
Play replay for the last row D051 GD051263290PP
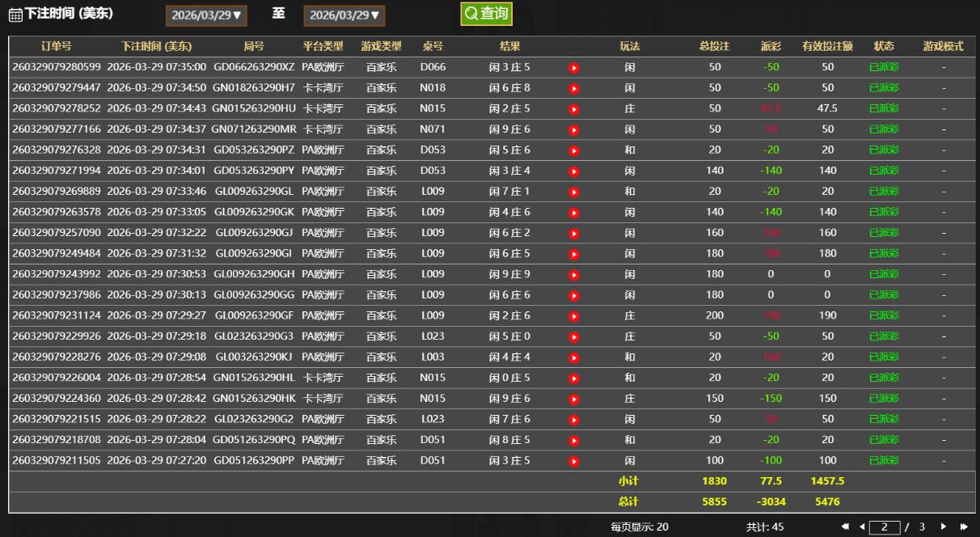tap(574, 461)
